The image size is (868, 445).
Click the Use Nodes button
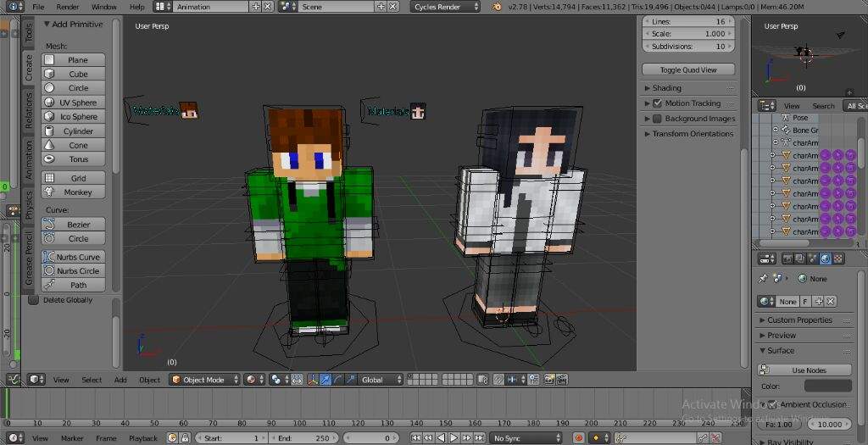coord(805,370)
